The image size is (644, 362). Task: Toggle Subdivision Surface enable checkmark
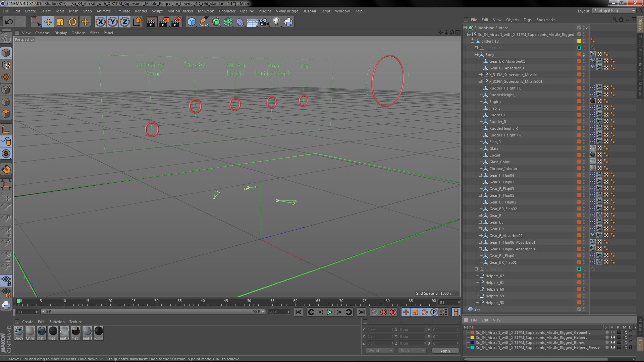(587, 28)
